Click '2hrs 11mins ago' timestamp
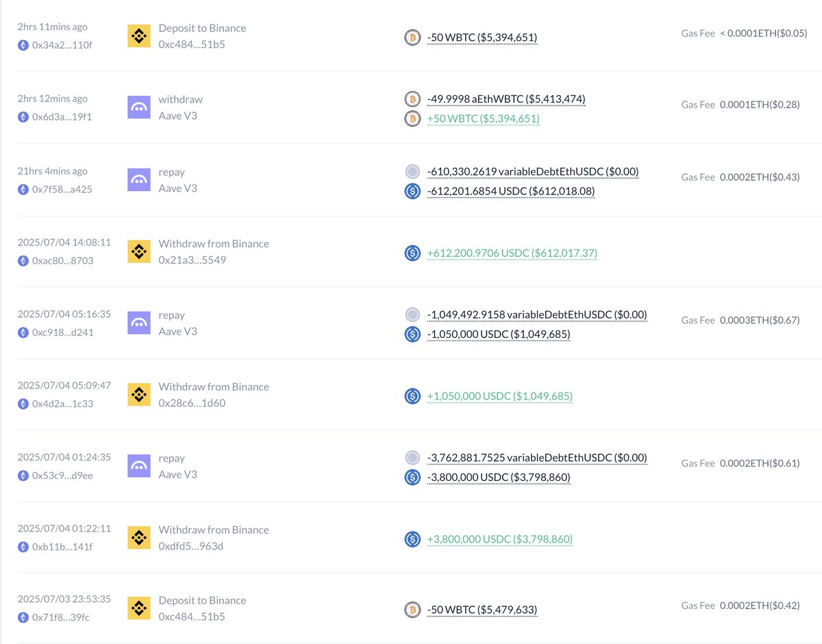822x644 pixels. pos(53,27)
